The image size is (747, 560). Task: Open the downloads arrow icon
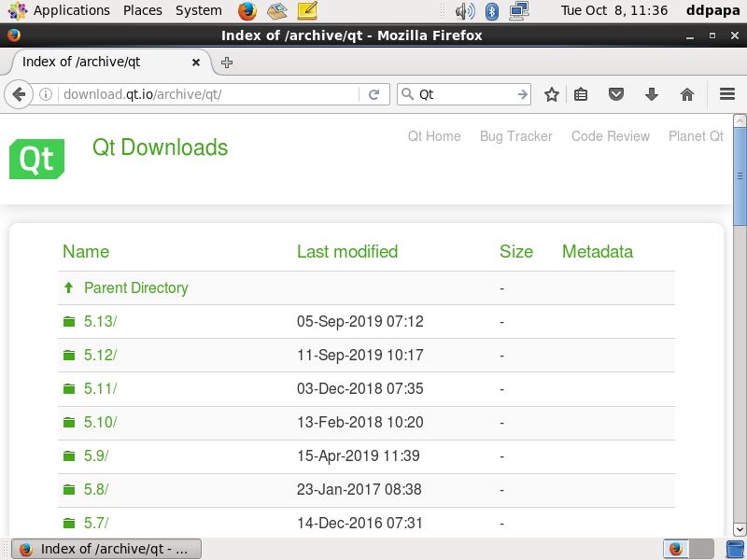(651, 94)
